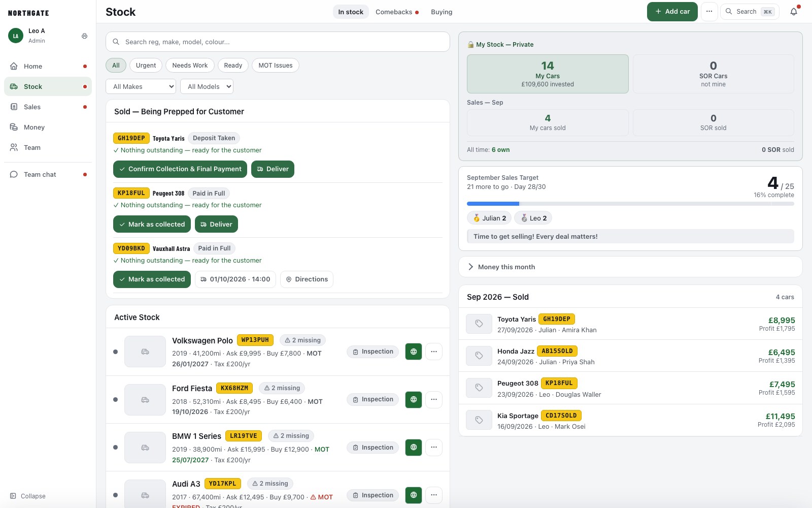The height and width of the screenshot is (508, 812).
Task: Click the globe icon for Audi A3
Action: click(x=414, y=495)
